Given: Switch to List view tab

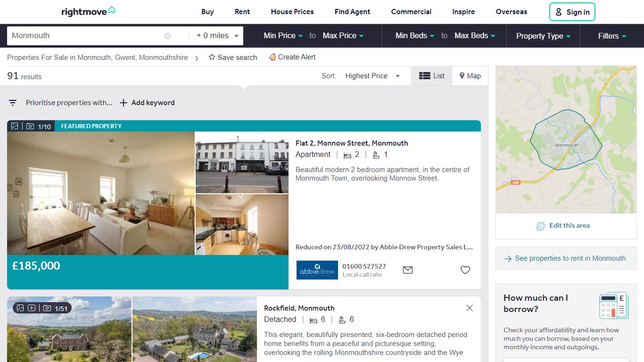Looking at the screenshot, I should tap(432, 76).
